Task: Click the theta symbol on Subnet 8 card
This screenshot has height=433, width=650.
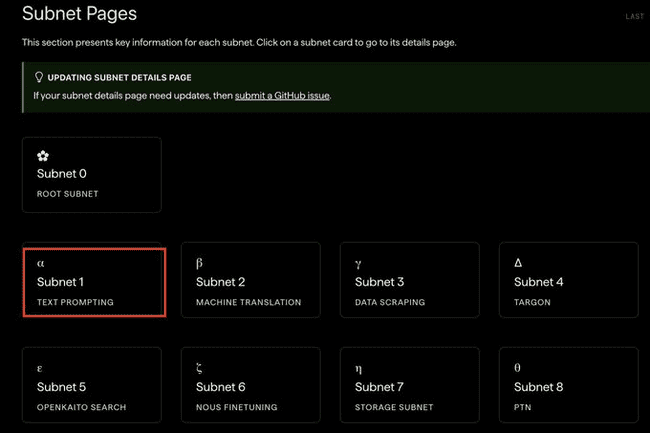Action: coord(517,368)
